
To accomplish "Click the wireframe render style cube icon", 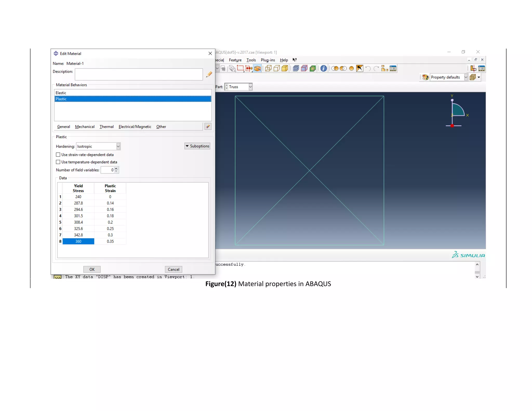I will coord(268,68).
